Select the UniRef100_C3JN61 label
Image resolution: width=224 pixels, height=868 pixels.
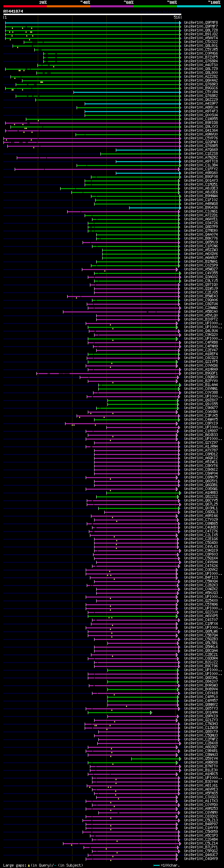coord(201,212)
